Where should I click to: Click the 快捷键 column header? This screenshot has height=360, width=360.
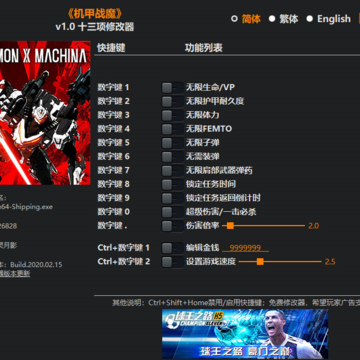[111, 48]
